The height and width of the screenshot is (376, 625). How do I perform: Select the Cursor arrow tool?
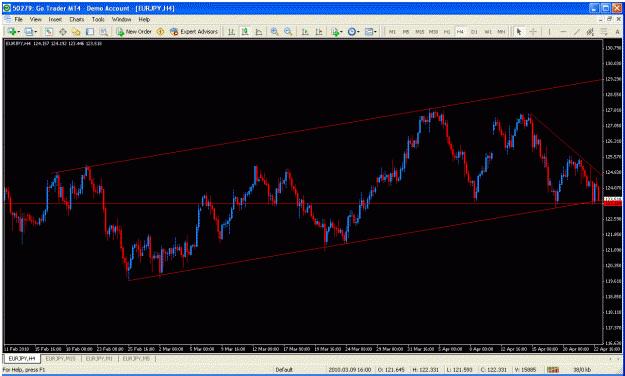click(x=519, y=31)
